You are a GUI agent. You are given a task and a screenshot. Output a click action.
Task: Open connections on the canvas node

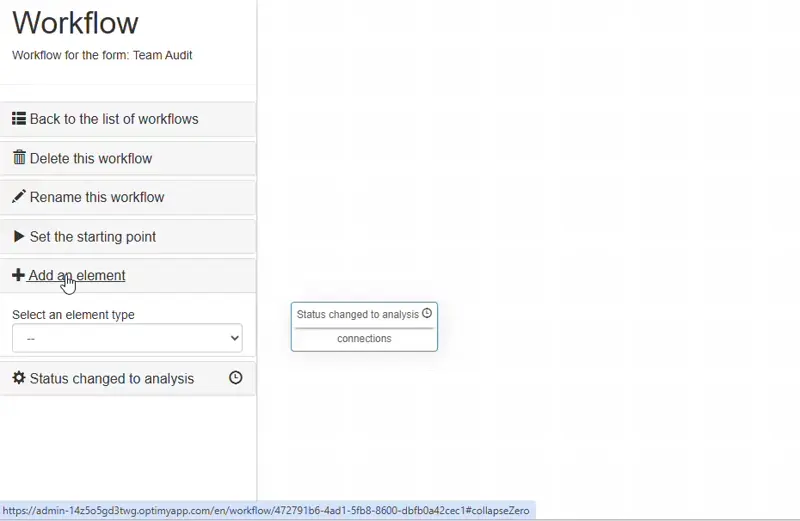[364, 339]
